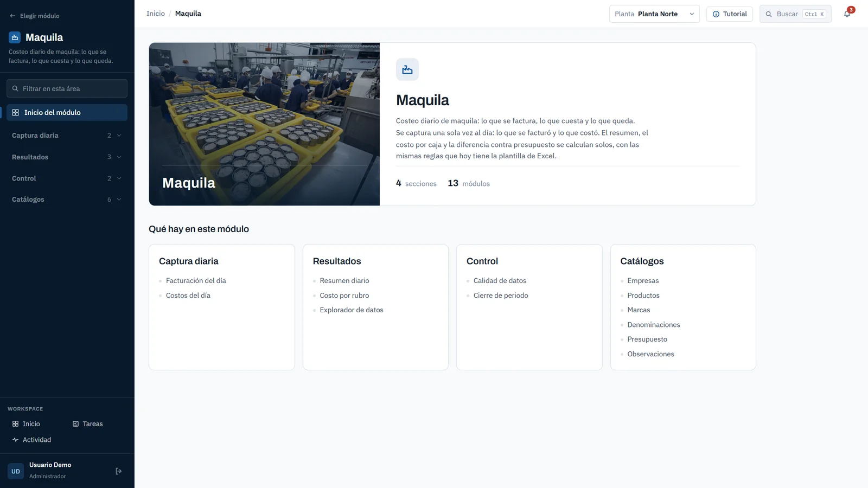
Task: Open the Planta Norte plant dropdown
Action: (654, 14)
